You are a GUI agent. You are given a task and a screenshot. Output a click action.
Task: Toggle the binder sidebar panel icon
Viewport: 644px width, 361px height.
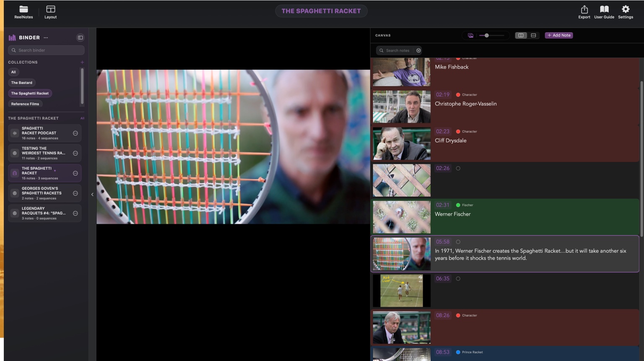pyautogui.click(x=80, y=38)
